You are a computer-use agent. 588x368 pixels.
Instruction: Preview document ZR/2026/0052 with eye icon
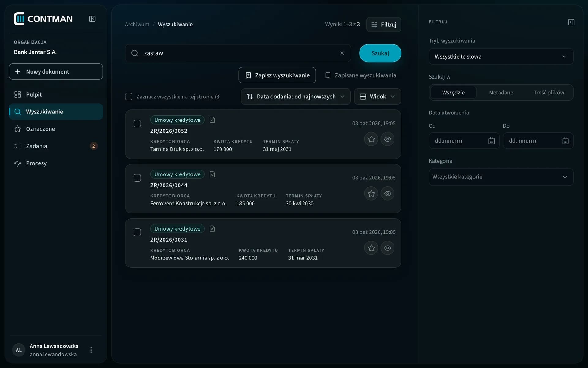387,139
